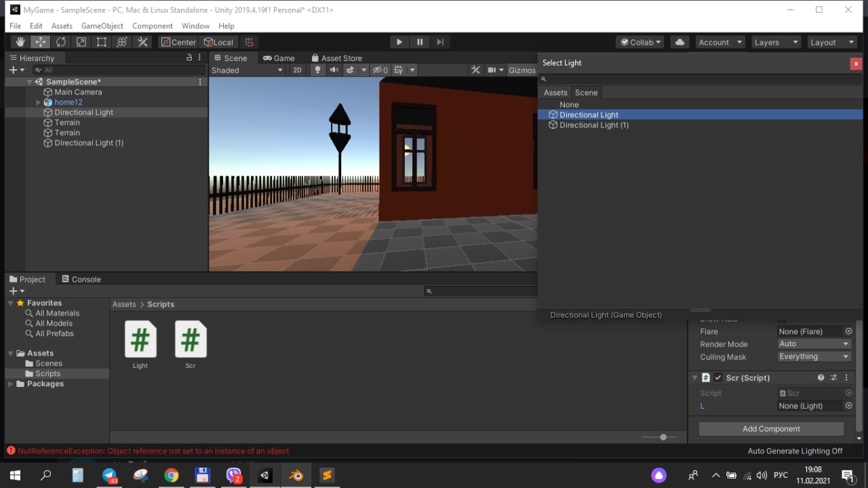This screenshot has width=868, height=488.
Task: Close the Select Light window
Action: (856, 63)
